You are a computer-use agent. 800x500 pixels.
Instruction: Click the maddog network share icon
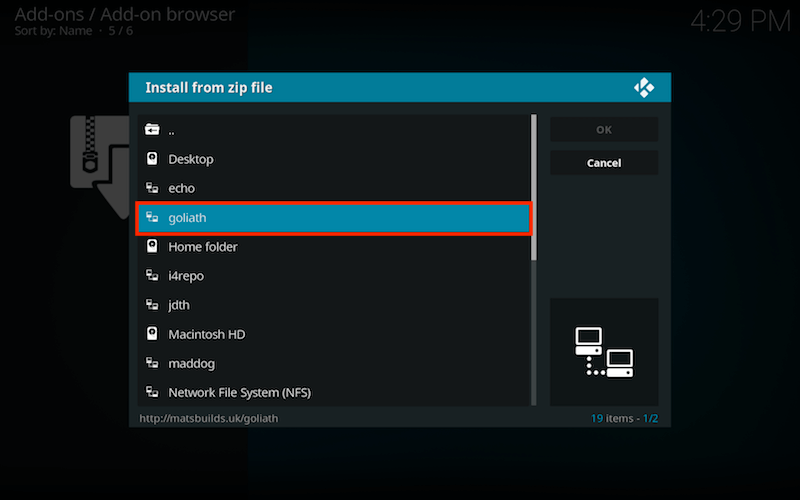click(x=152, y=363)
